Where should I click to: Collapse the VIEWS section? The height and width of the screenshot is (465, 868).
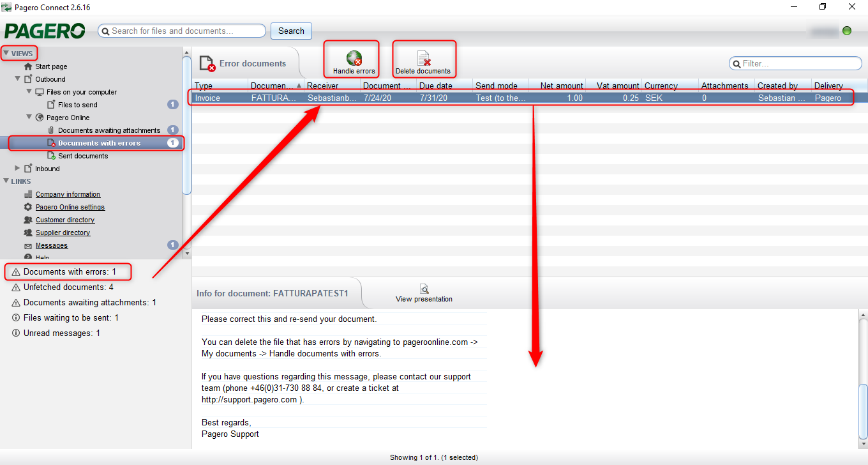(x=6, y=54)
